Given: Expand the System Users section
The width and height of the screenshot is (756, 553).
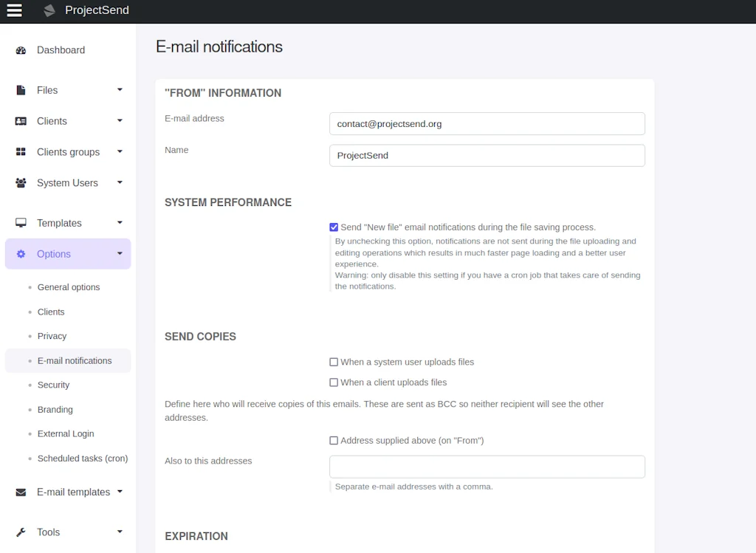Looking at the screenshot, I should [x=119, y=182].
